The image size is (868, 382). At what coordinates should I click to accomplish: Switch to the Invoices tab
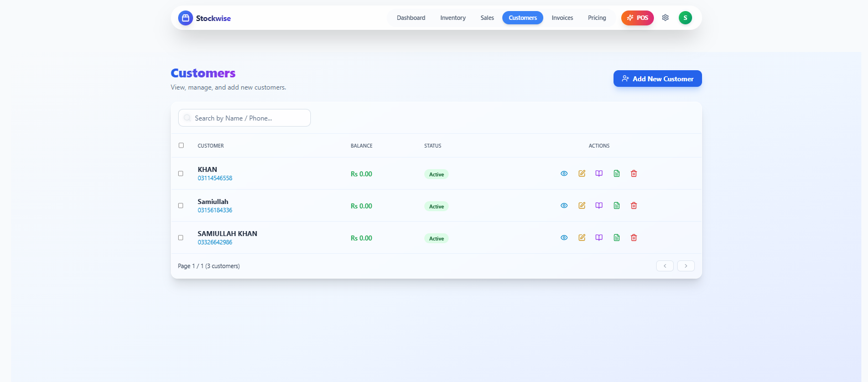(562, 18)
